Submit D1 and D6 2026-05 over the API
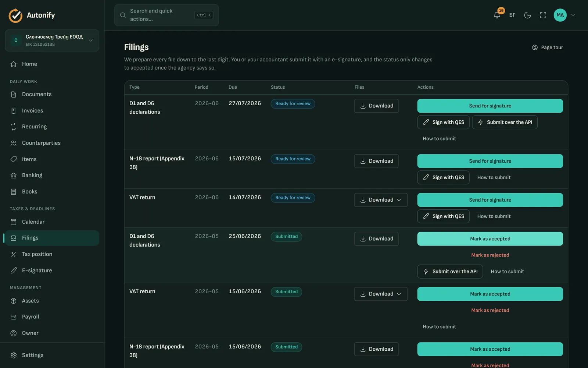 (450, 272)
